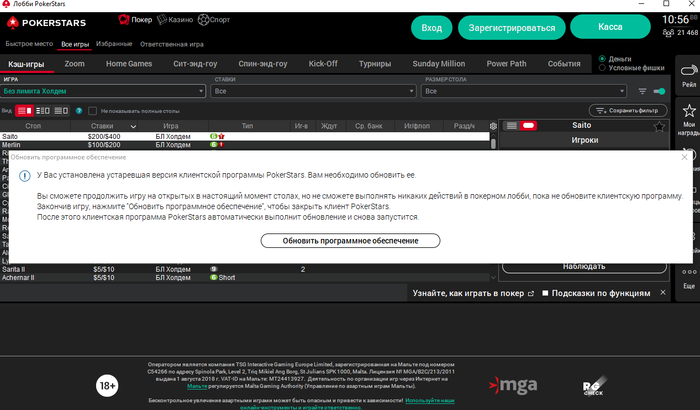This screenshot has height=410, width=700.
Task: Sort by Ставки column header
Action: (x=104, y=126)
